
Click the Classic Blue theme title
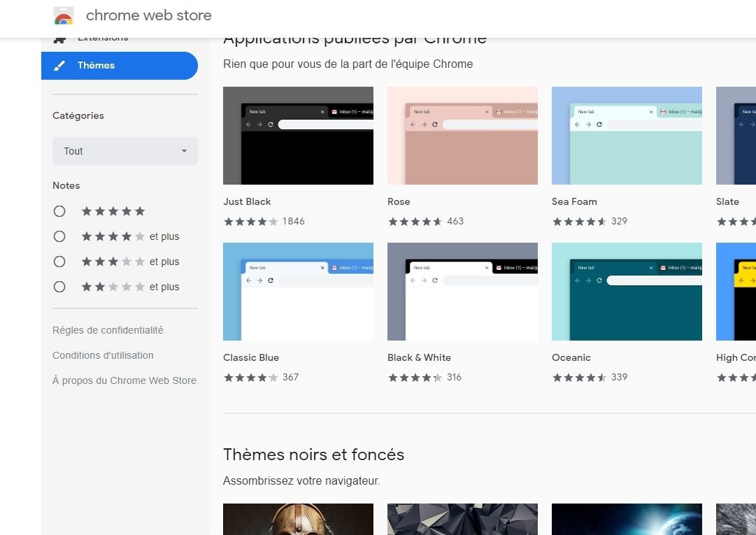click(x=251, y=357)
